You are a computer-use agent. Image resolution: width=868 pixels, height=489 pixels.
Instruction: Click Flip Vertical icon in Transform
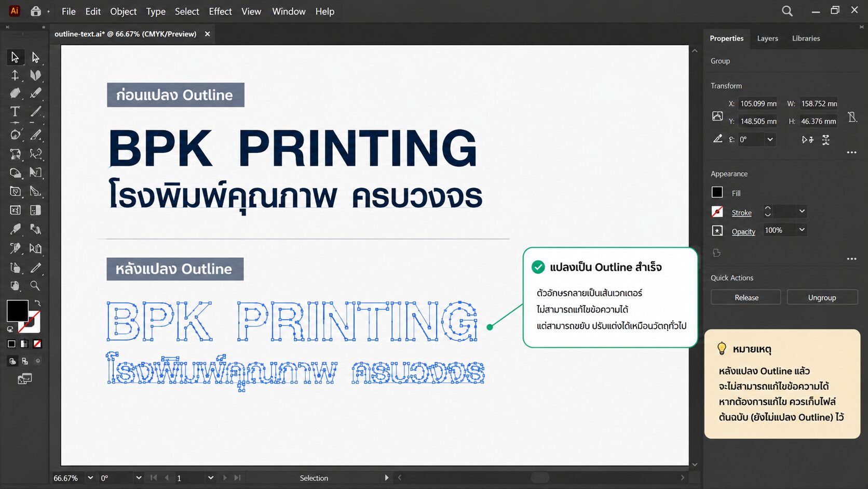[826, 140]
